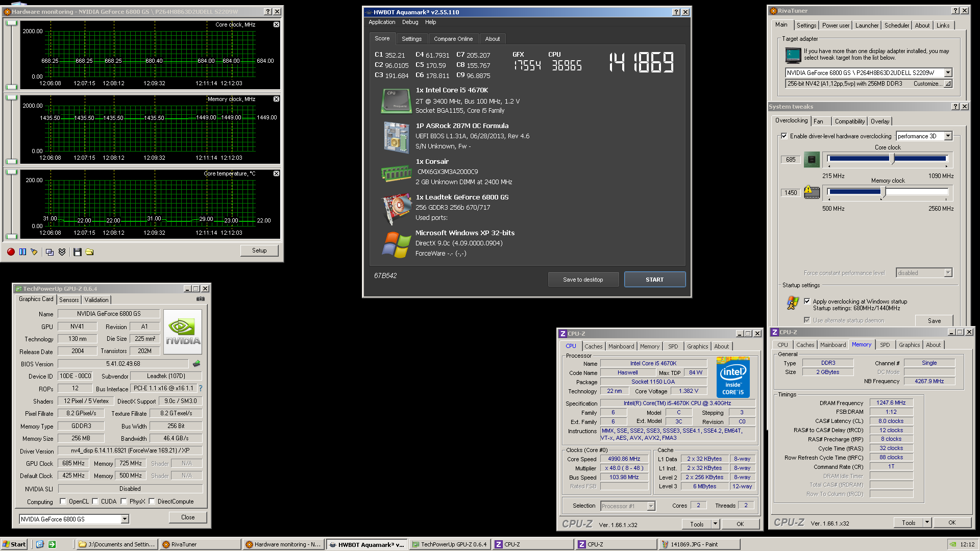
Task: Click OK in CPU-Z Memory window
Action: [x=952, y=522]
